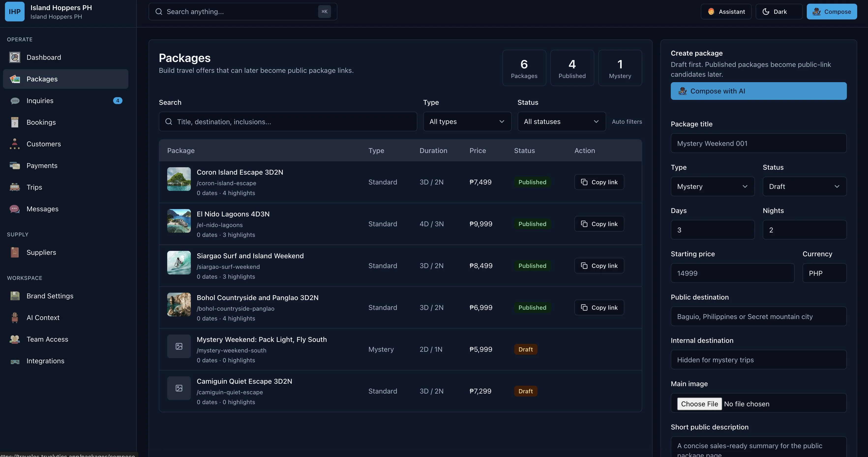This screenshot has width=868, height=457.
Task: Click the Siargao Surf thumbnail image
Action: (x=179, y=262)
